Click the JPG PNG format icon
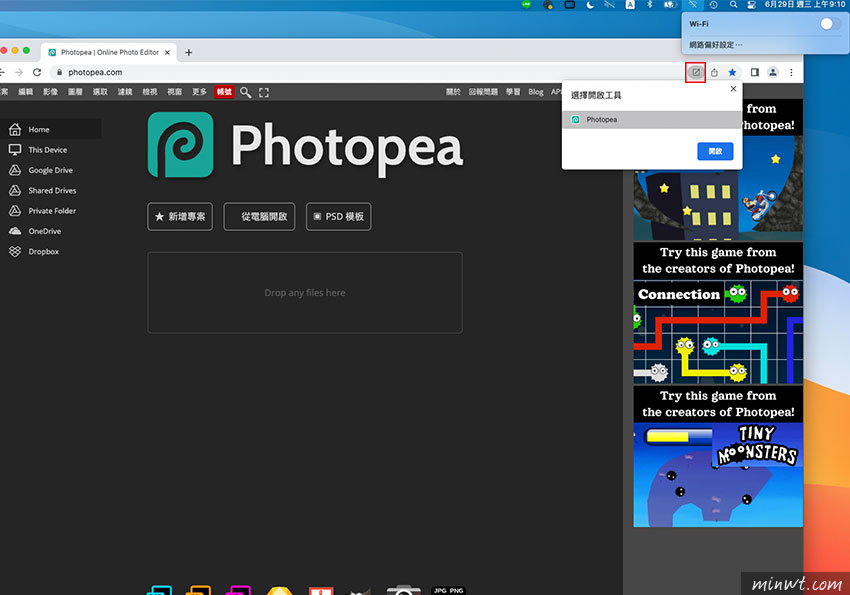 coord(448,590)
